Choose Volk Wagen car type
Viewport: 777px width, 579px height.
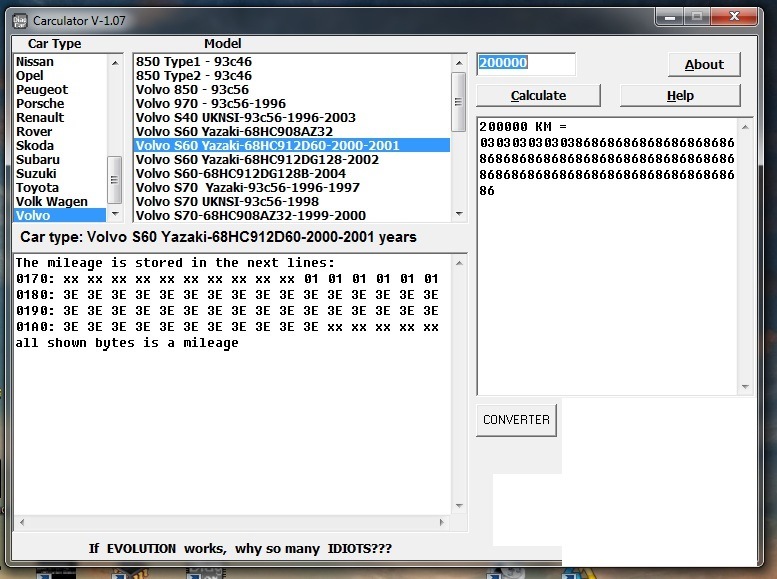(60, 201)
